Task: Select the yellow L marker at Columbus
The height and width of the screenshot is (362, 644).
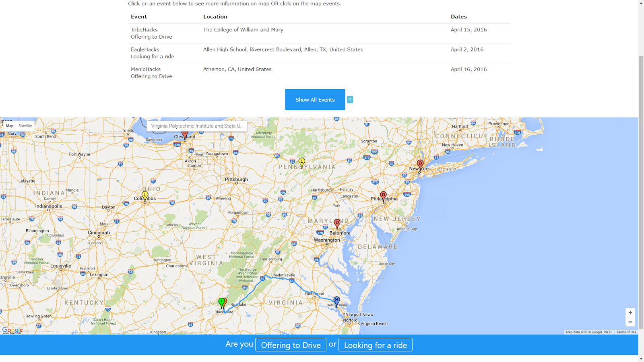Action: pyautogui.click(x=145, y=196)
